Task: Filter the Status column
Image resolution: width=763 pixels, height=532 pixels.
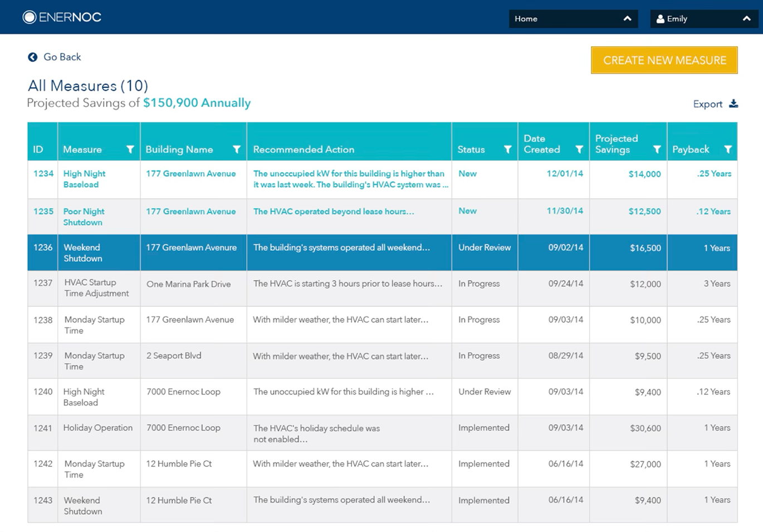Action: click(x=507, y=149)
